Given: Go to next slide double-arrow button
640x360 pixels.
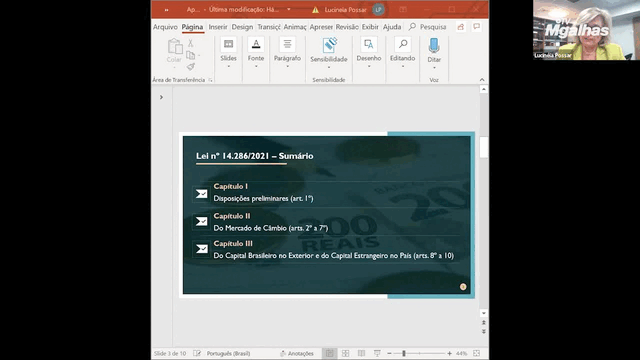Looking at the screenshot, I should coord(484,331).
